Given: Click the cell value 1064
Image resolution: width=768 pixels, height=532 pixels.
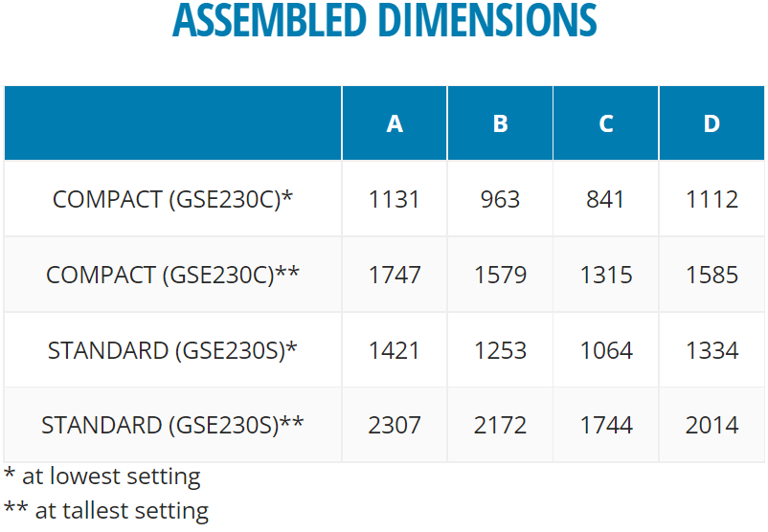Looking at the screenshot, I should pos(606,351).
